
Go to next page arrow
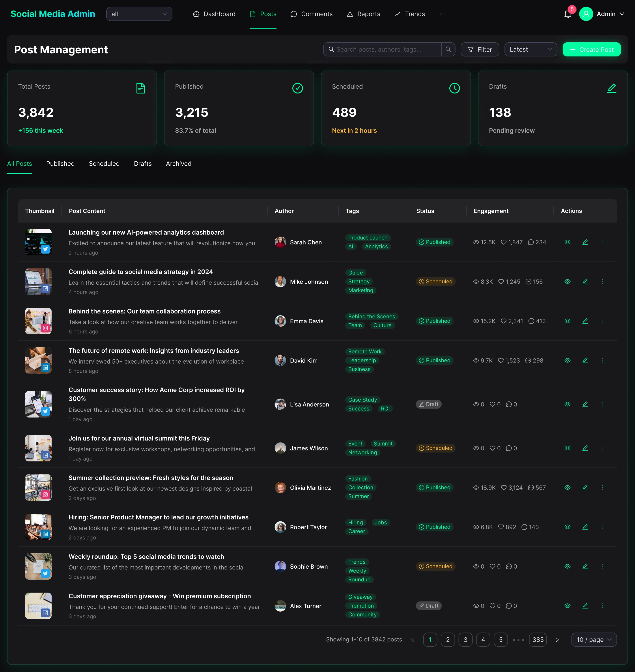[557, 640]
